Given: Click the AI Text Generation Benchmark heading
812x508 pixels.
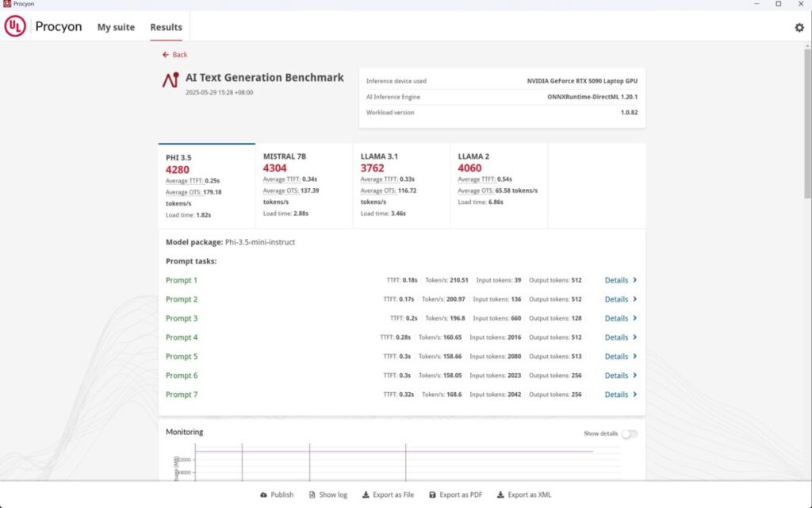Looking at the screenshot, I should coord(264,77).
